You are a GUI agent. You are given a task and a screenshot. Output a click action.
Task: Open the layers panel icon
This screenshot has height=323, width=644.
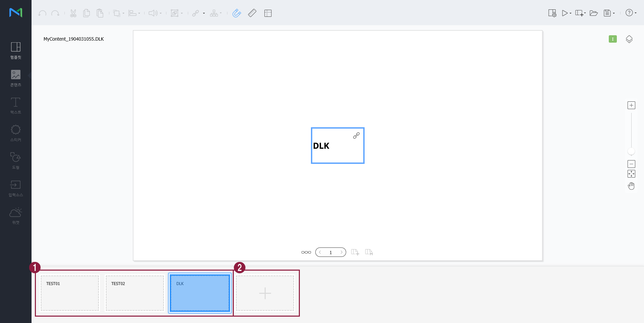[x=629, y=39]
